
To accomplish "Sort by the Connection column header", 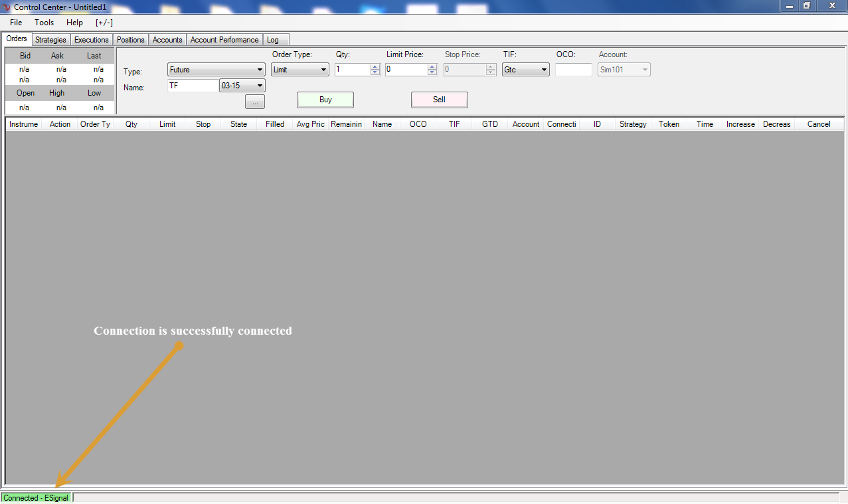I will pyautogui.click(x=562, y=124).
